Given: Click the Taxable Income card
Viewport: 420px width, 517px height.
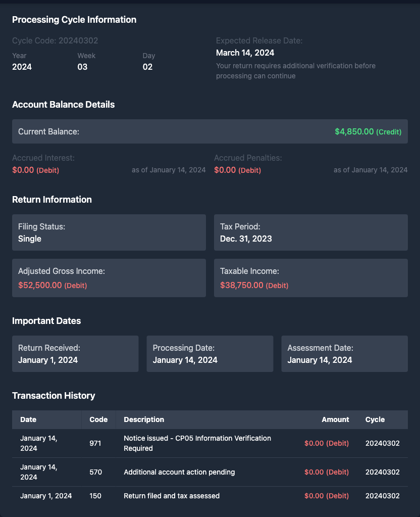Looking at the screenshot, I should click(310, 278).
